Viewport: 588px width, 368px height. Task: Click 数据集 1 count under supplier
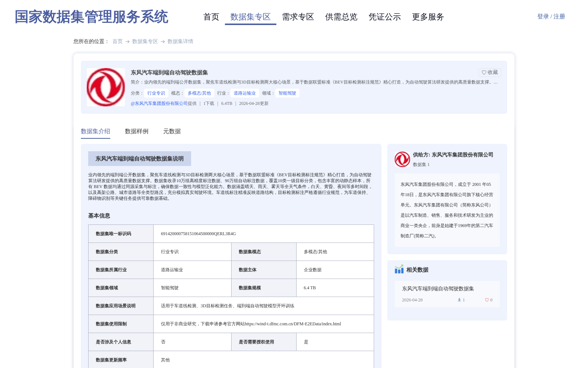[x=421, y=164]
